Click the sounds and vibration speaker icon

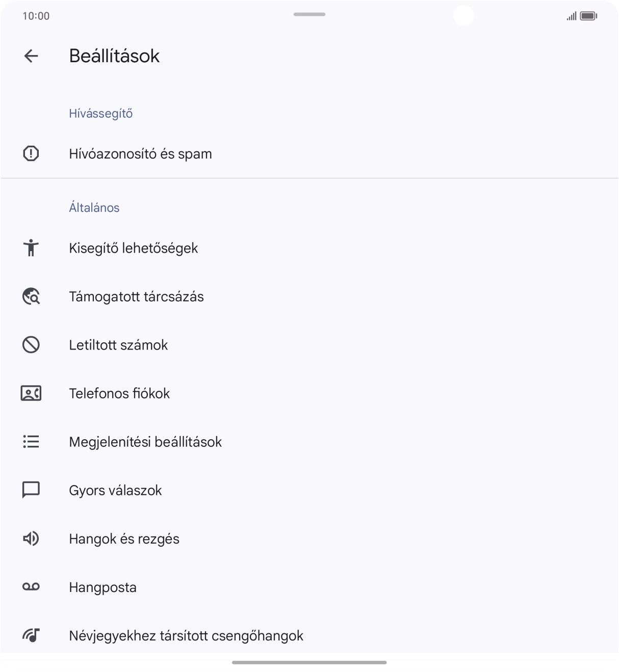coord(31,539)
